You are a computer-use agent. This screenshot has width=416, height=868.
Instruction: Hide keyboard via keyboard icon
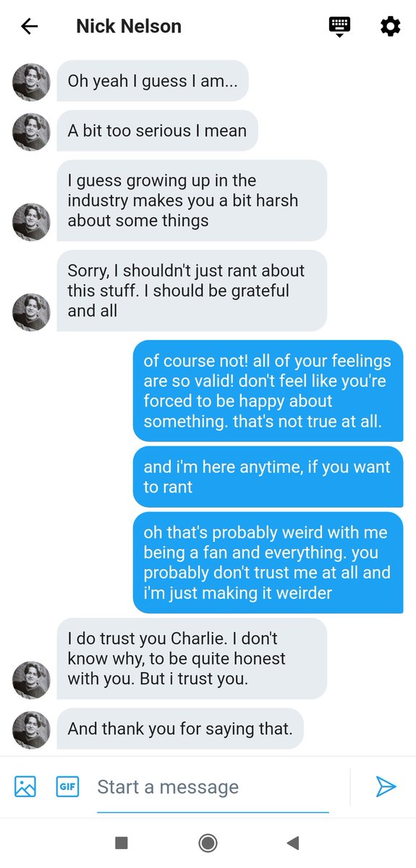tap(339, 27)
